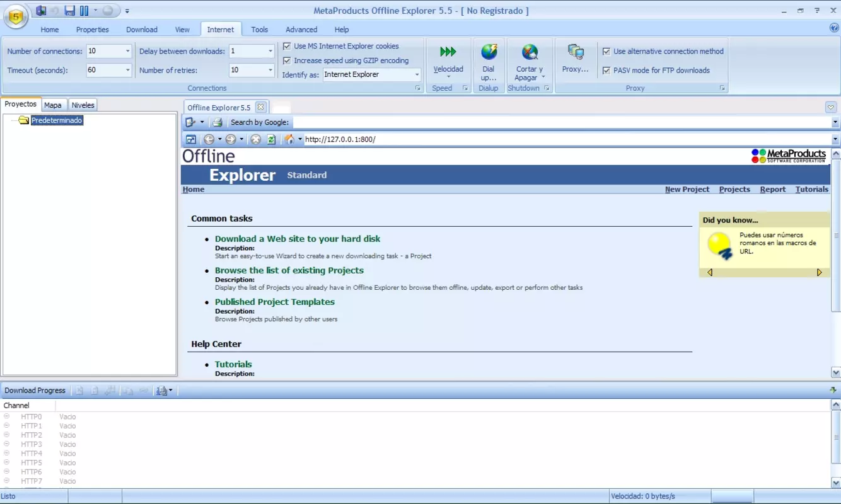
Task: Click the Download Progress scroll down arrow
Action: [x=836, y=483]
